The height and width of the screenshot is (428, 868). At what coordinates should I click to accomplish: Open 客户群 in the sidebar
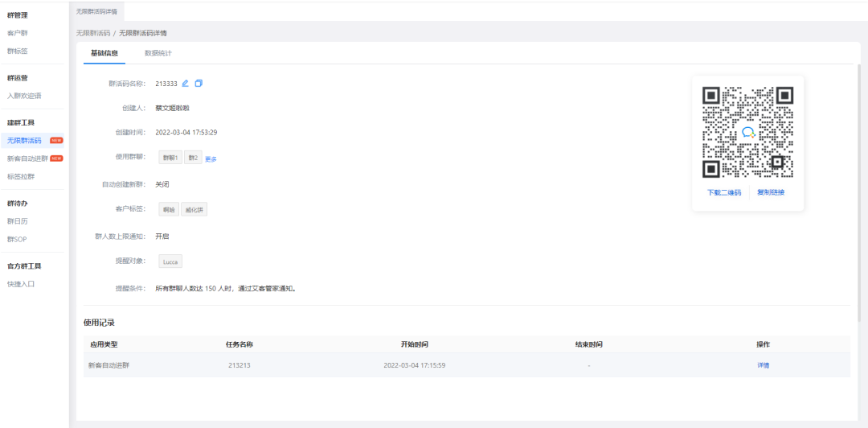pos(17,33)
